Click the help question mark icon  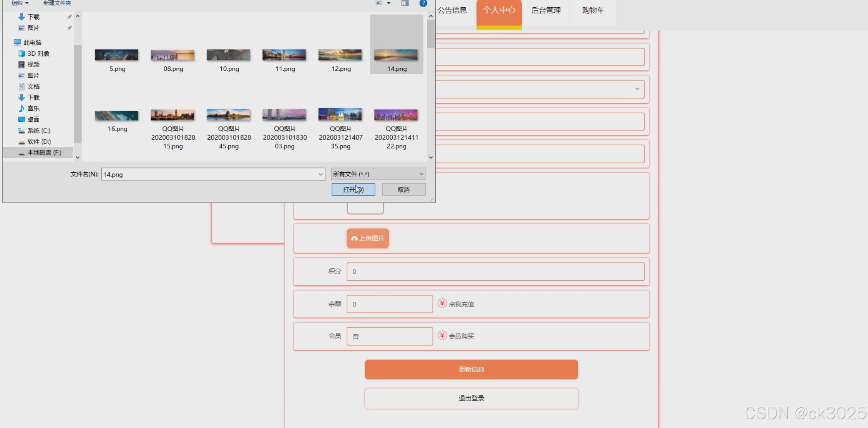(x=423, y=3)
